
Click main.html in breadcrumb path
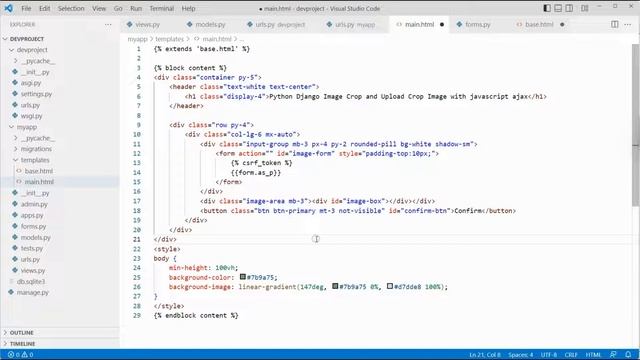217,39
